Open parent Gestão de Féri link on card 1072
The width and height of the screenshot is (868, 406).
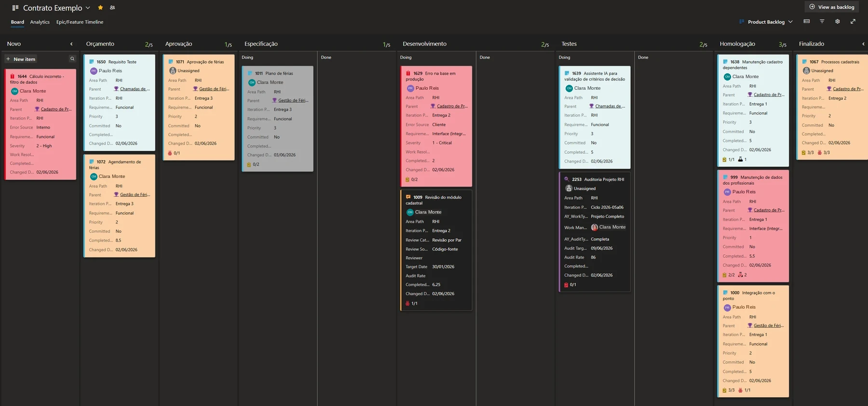(135, 195)
